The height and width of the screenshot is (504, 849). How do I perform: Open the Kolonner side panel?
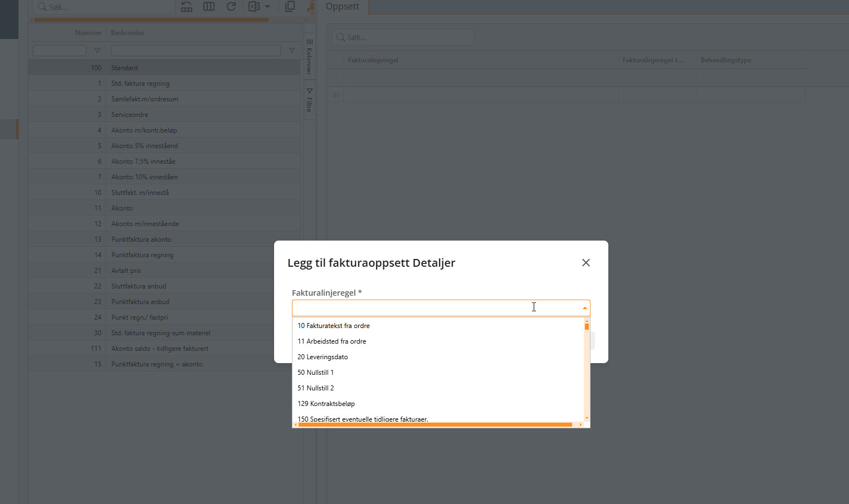310,57
